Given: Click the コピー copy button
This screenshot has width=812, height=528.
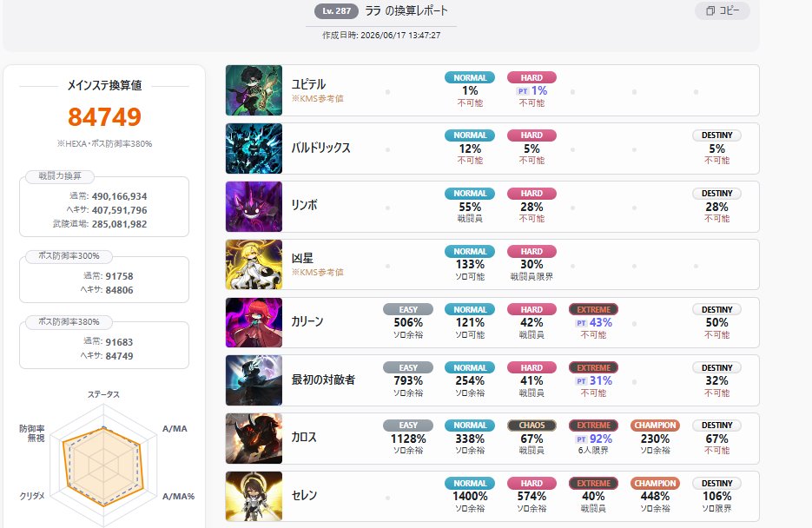Looking at the screenshot, I should pyautogui.click(x=722, y=10).
